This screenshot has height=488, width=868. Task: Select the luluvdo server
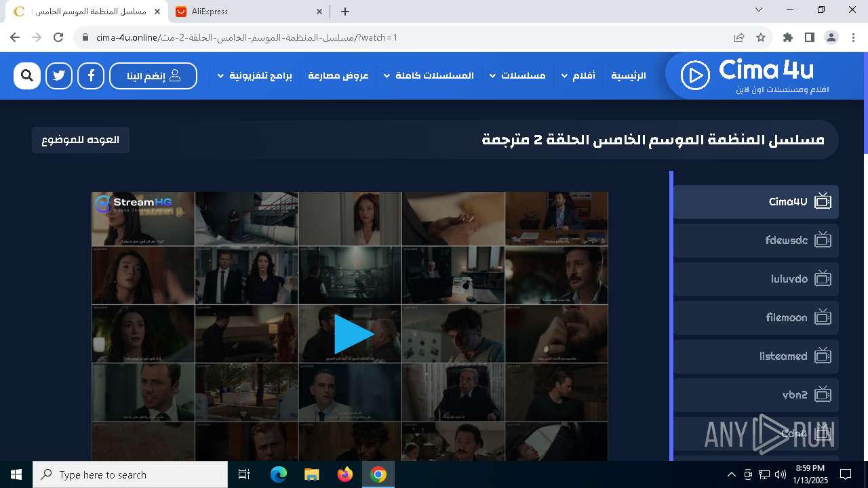(756, 279)
